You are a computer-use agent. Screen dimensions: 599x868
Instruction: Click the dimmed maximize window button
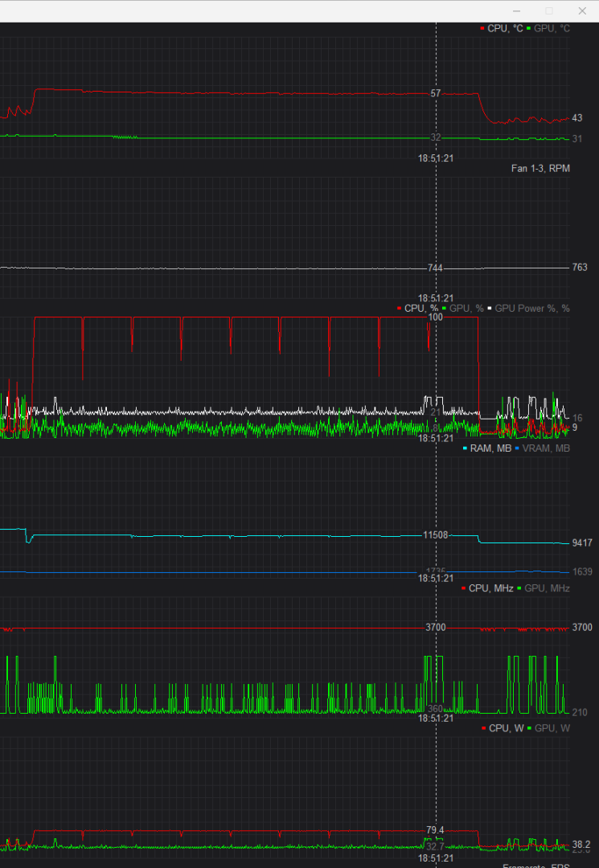[549, 11]
